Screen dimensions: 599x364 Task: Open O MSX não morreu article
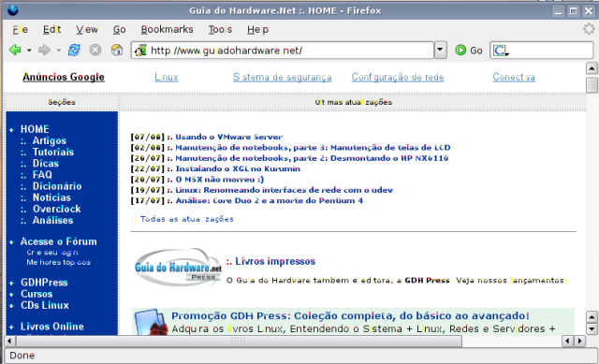click(219, 180)
